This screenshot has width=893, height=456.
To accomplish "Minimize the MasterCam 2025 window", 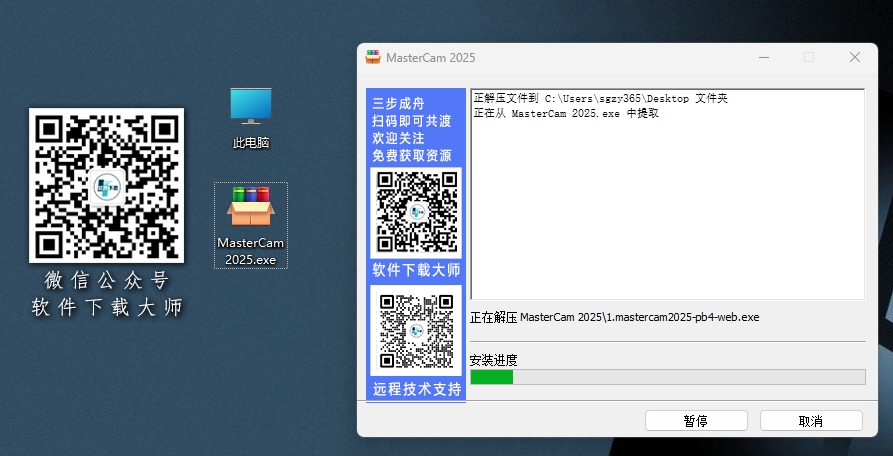I will pos(764,57).
